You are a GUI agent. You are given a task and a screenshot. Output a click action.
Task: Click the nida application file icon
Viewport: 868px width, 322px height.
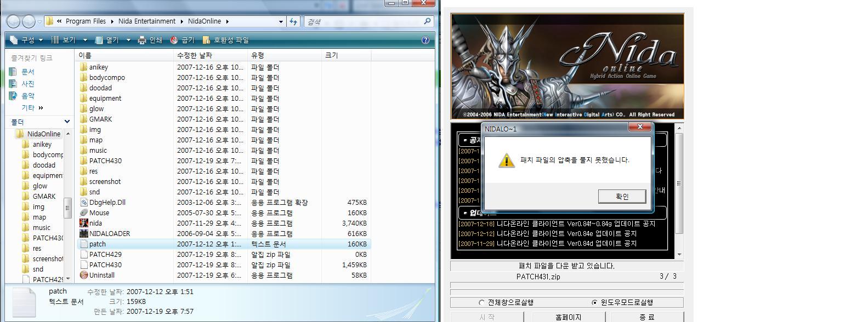(84, 223)
